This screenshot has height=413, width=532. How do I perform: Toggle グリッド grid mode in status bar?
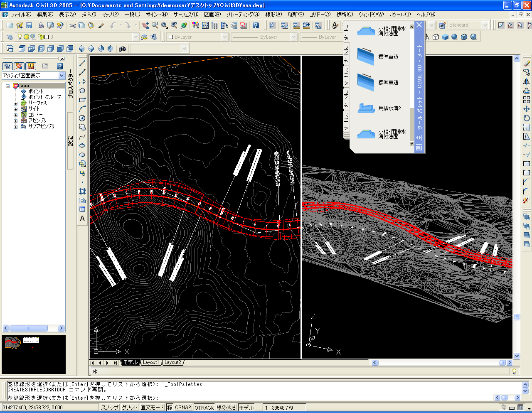pos(129,408)
